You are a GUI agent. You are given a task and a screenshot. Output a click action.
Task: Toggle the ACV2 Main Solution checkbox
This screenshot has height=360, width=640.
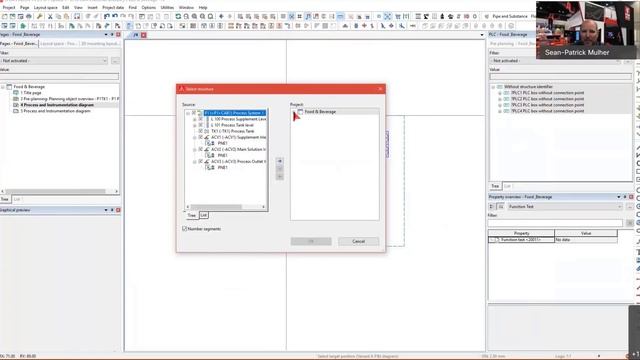200,149
